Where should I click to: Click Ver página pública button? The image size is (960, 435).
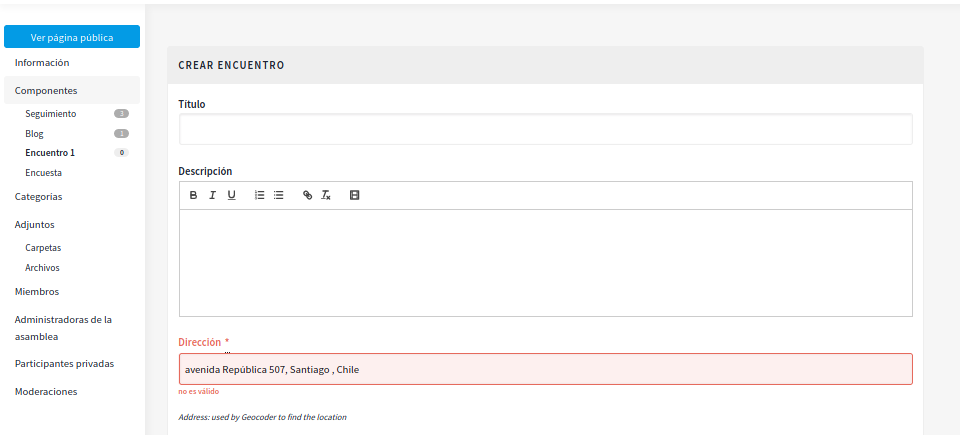coord(72,37)
